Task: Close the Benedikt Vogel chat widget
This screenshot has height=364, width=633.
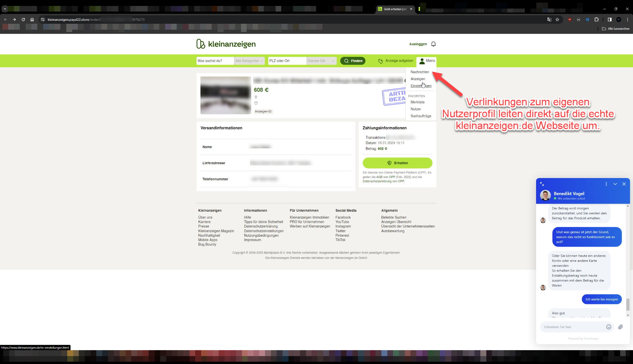Action: coord(624,184)
